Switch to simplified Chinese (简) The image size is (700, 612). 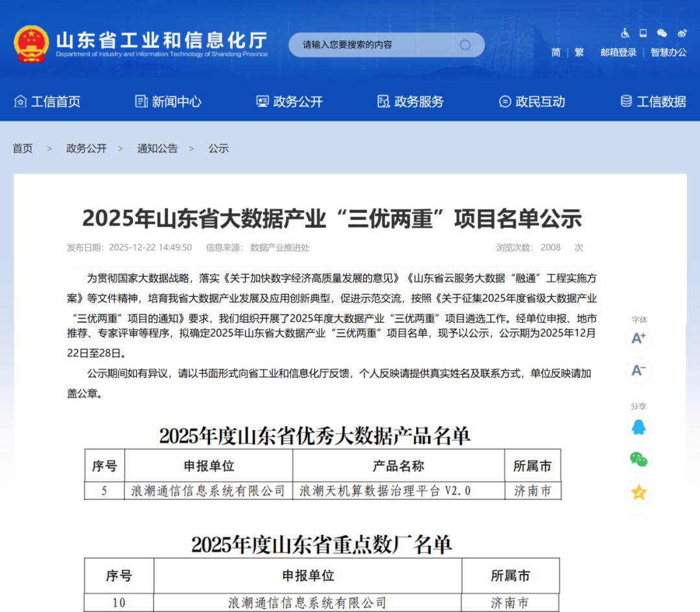(555, 53)
